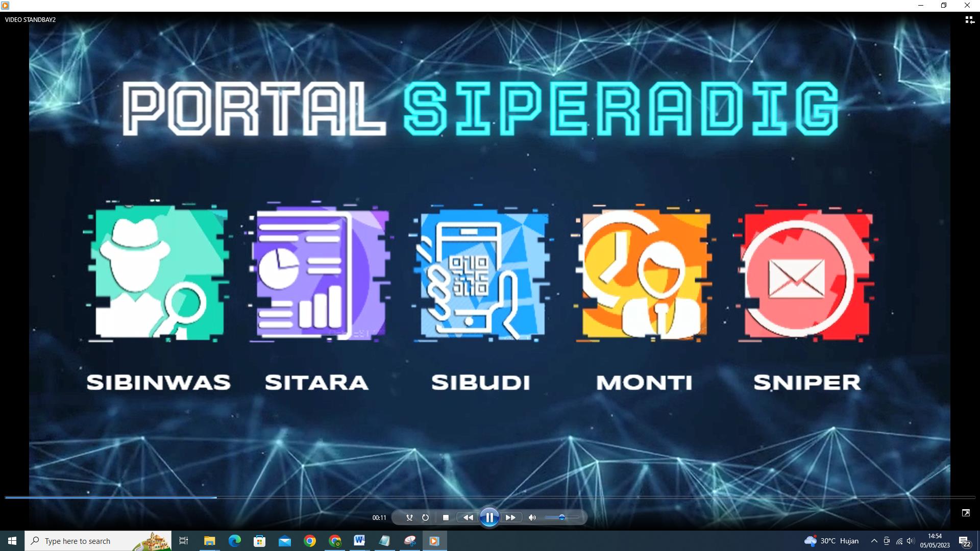This screenshot has height=551, width=980.
Task: Restore down the media player window
Action: pyautogui.click(x=944, y=6)
